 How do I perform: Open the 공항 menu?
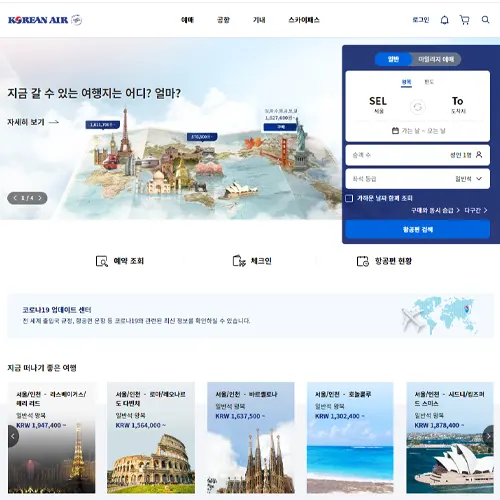223,20
